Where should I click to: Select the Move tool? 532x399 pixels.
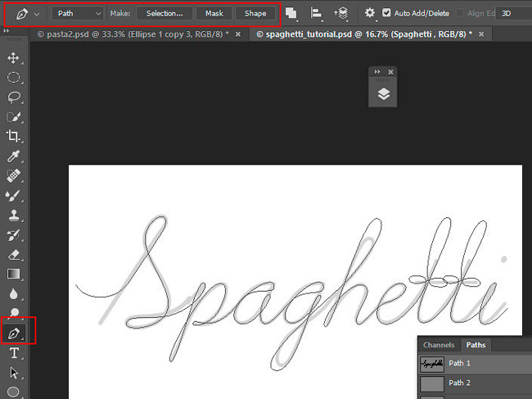(13, 58)
